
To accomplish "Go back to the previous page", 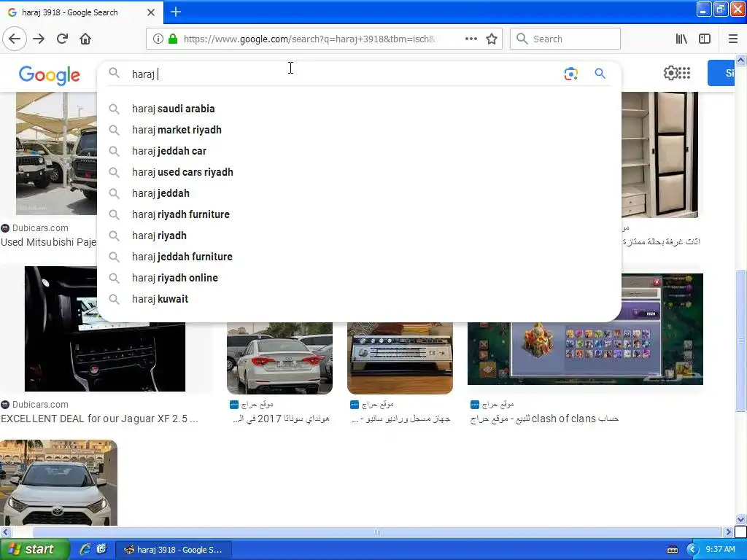I will 15,39.
